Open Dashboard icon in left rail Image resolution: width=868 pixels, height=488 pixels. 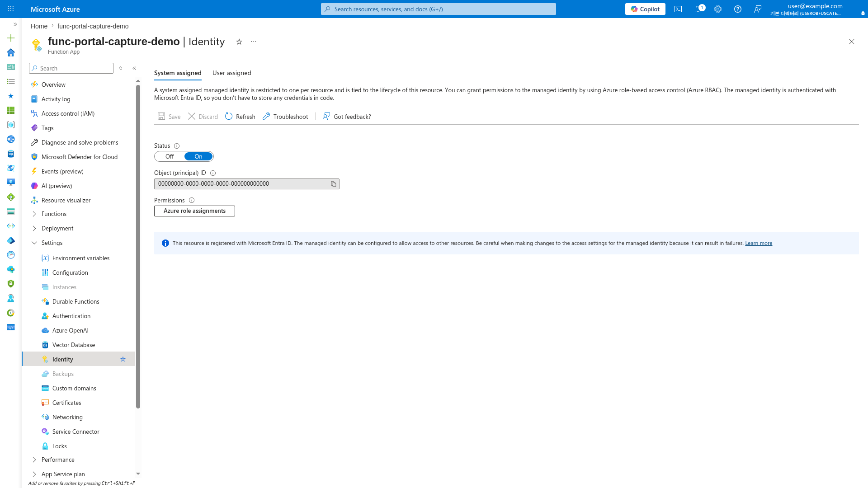11,67
